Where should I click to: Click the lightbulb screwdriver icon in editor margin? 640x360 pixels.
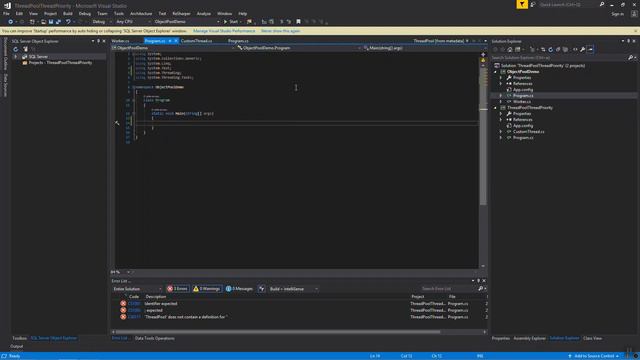click(x=117, y=123)
